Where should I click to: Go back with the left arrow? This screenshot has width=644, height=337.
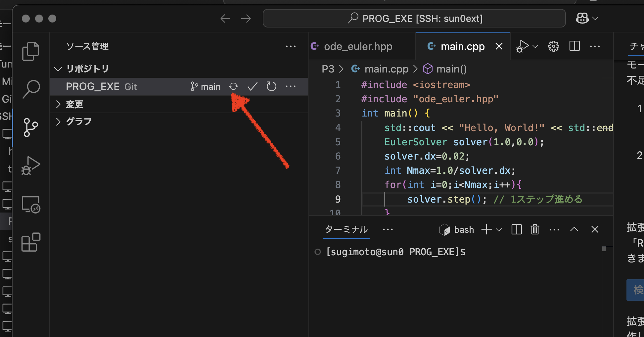225,19
